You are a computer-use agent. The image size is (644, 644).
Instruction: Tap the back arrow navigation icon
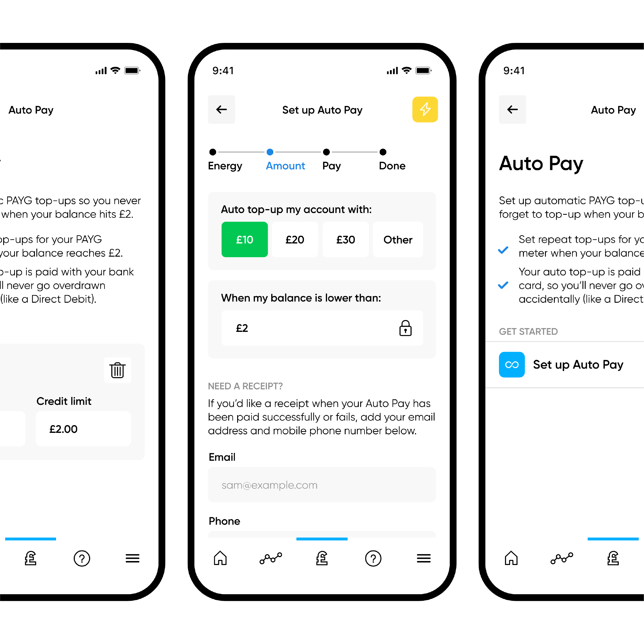click(x=223, y=108)
